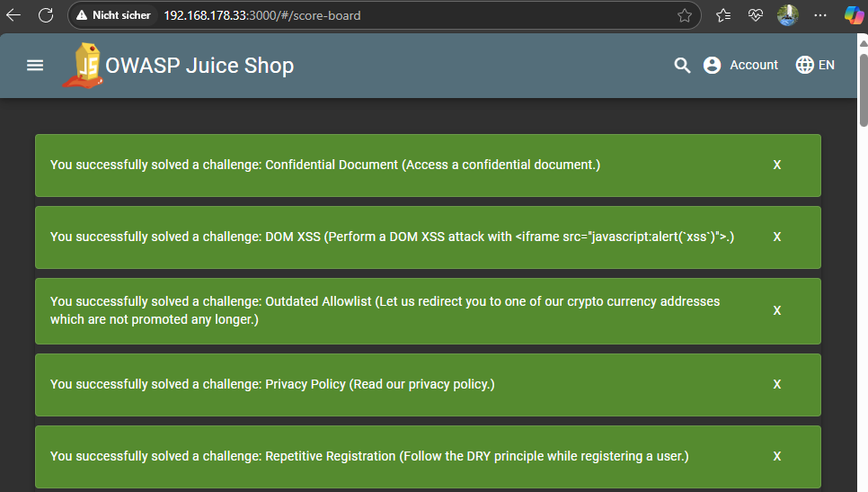The width and height of the screenshot is (868, 492).
Task: Open the hamburger sidebar menu
Action: (35, 65)
